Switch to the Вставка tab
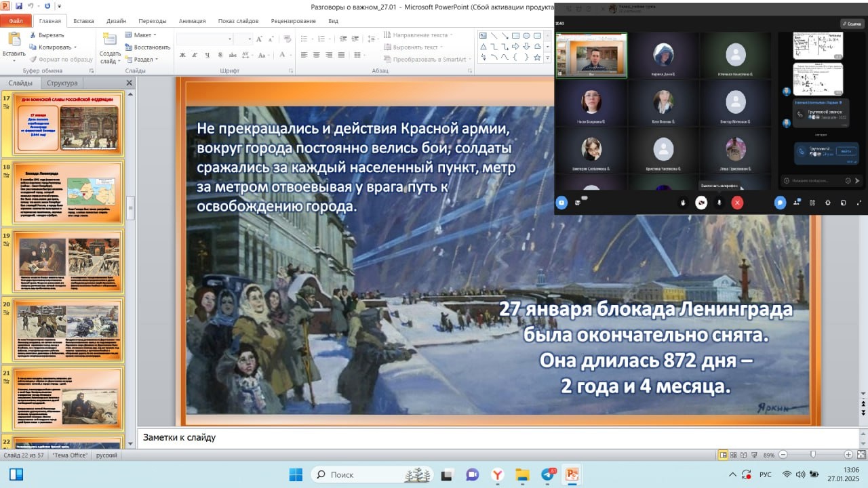Viewport: 868px width, 488px height. click(x=84, y=21)
